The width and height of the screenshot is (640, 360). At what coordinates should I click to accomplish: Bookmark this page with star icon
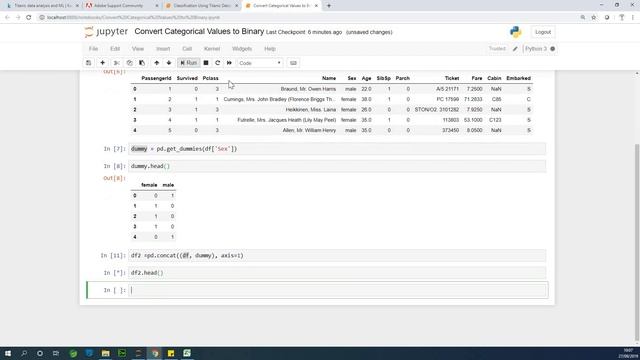(594, 17)
